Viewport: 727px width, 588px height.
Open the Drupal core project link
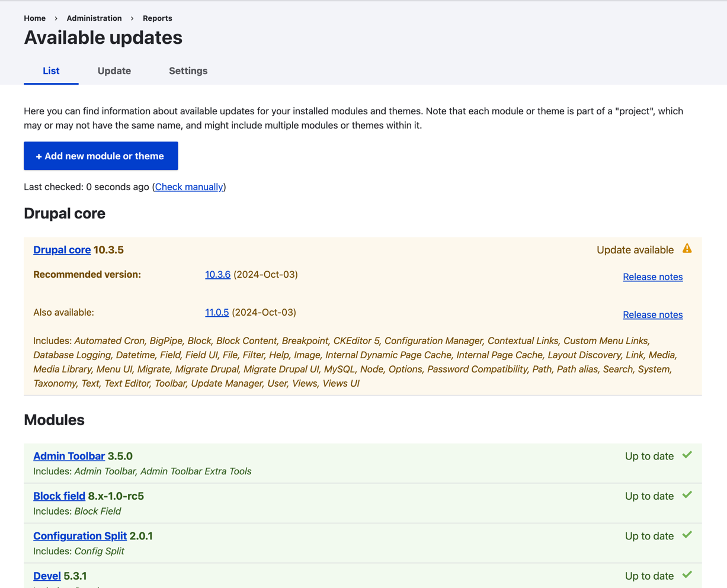tap(62, 250)
